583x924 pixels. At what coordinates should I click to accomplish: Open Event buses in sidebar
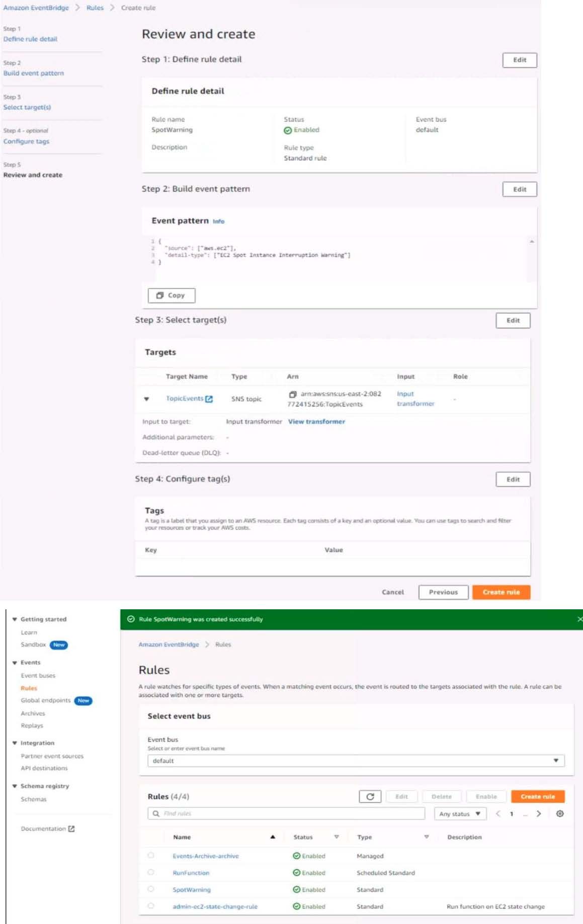pos(38,676)
